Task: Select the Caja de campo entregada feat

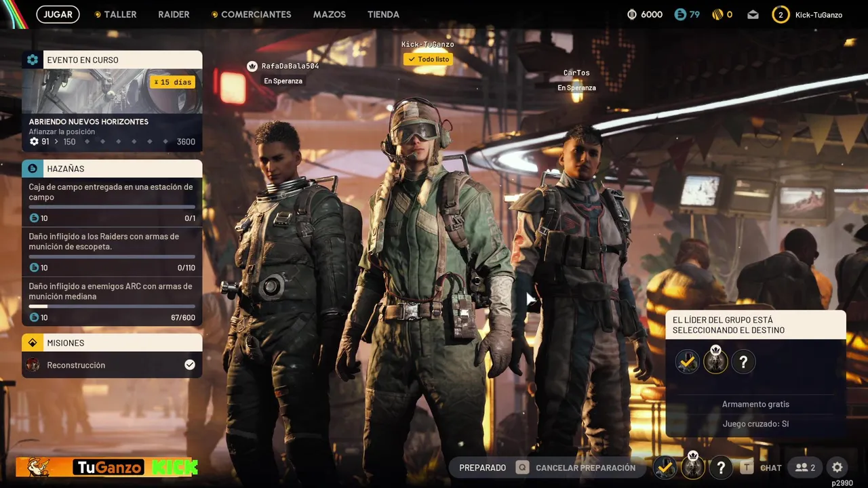Action: pyautogui.click(x=112, y=202)
